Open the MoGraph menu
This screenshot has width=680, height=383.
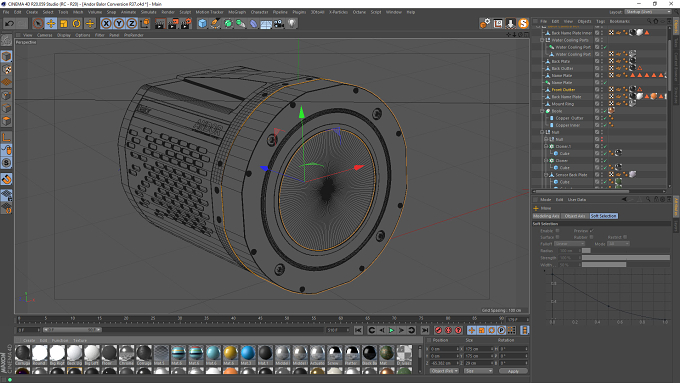point(237,12)
